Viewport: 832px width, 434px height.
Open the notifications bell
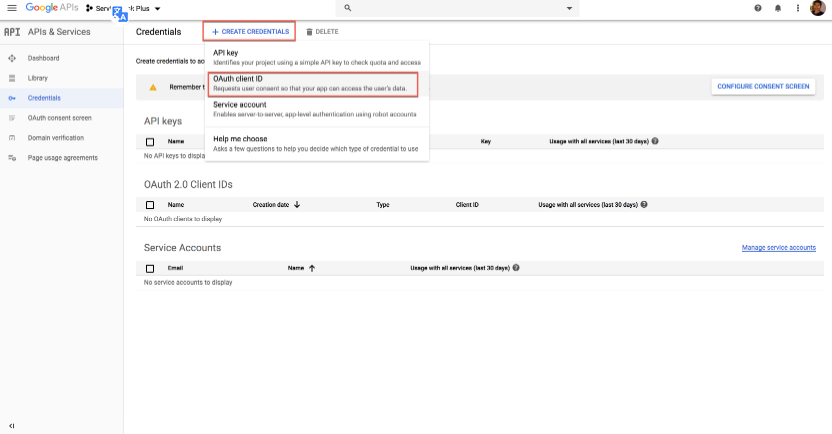[x=777, y=8]
